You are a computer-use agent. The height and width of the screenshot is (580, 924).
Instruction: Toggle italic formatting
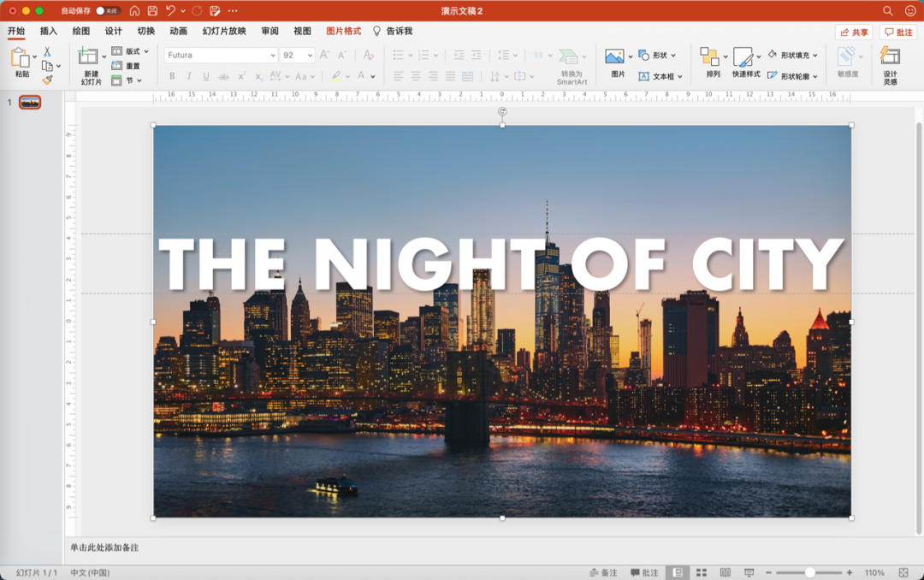(x=189, y=76)
